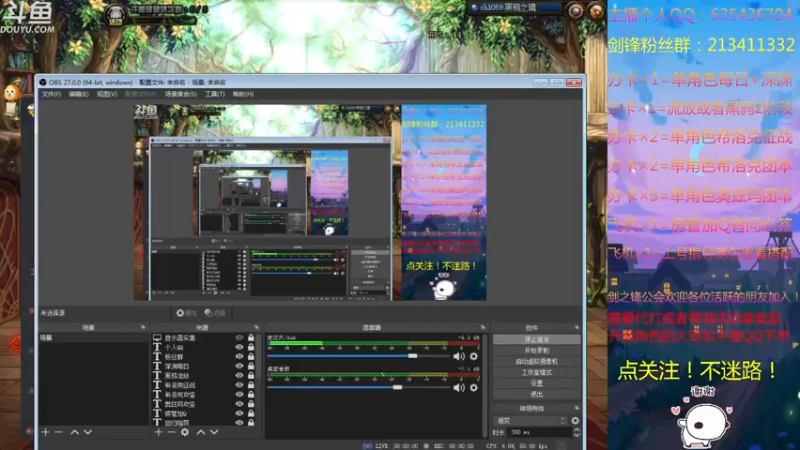This screenshot has width=800, height=450.
Task: Adjust the 麦克风/Aux volume slider
Action: pyautogui.click(x=358, y=356)
